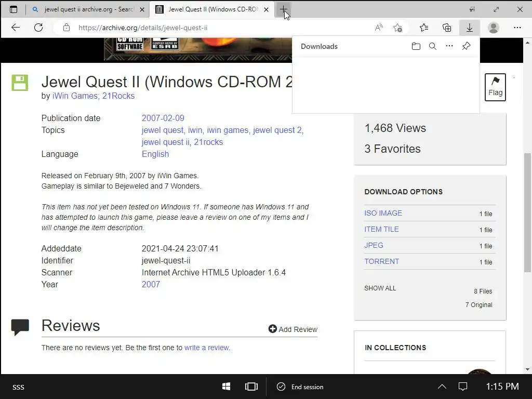Click SHOW ALL download files
The height and width of the screenshot is (399, 532).
[380, 288]
